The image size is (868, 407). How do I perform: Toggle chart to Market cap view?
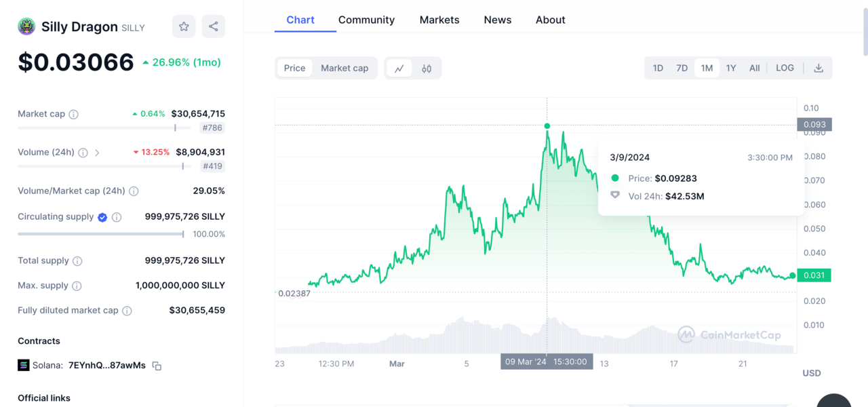[x=344, y=68]
